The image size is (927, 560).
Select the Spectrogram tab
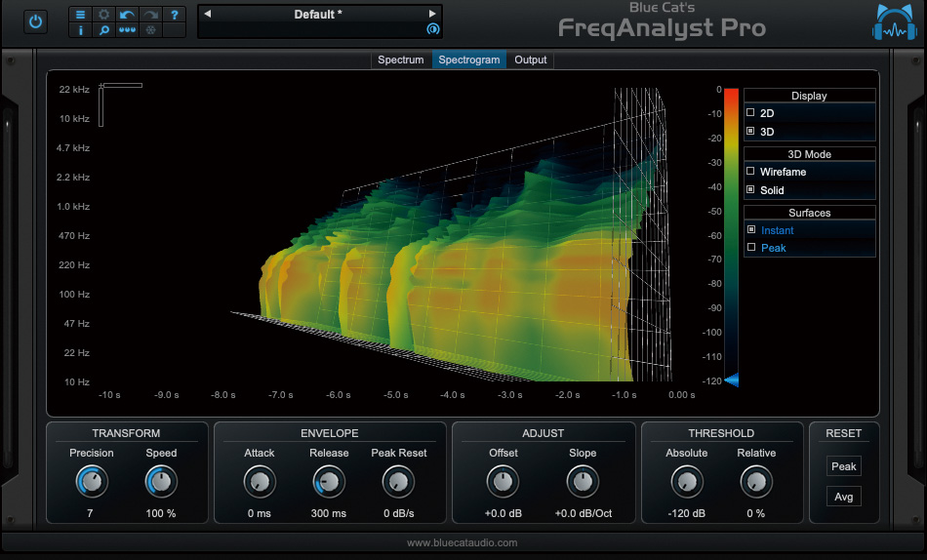[x=468, y=60]
